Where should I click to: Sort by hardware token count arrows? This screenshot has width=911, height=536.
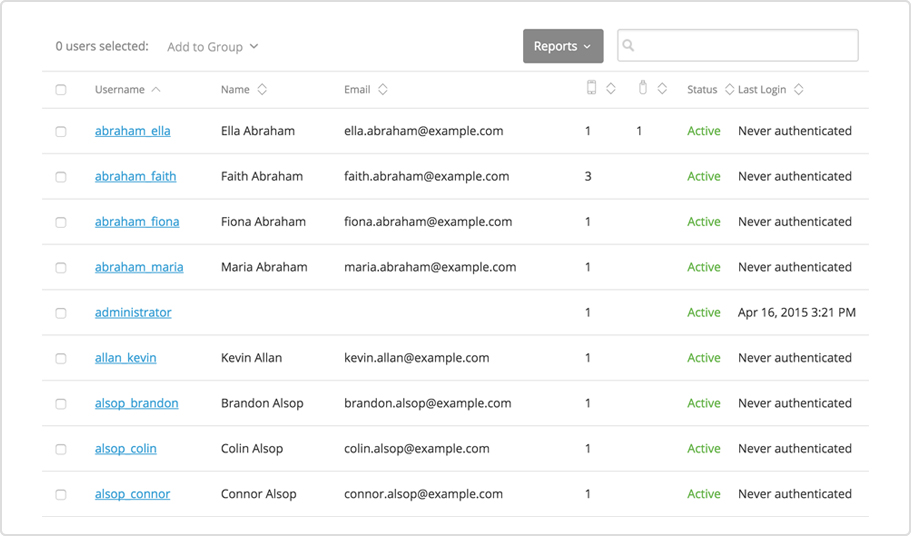pyautogui.click(x=662, y=89)
